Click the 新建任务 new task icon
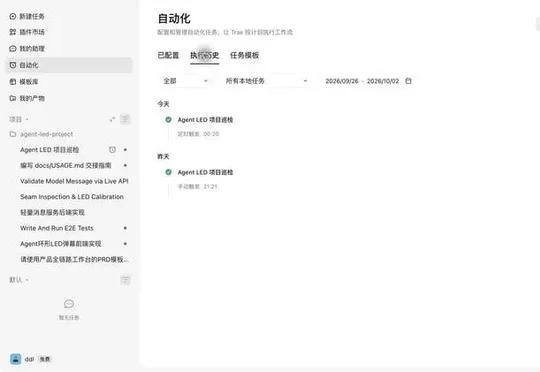Screen dimensions: 540x372 [x=13, y=16]
